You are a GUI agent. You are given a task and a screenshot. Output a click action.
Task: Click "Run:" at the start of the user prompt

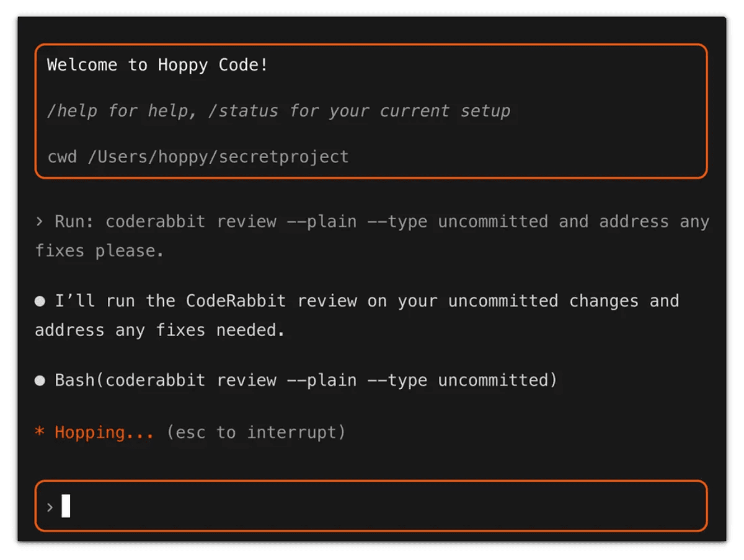tap(74, 222)
